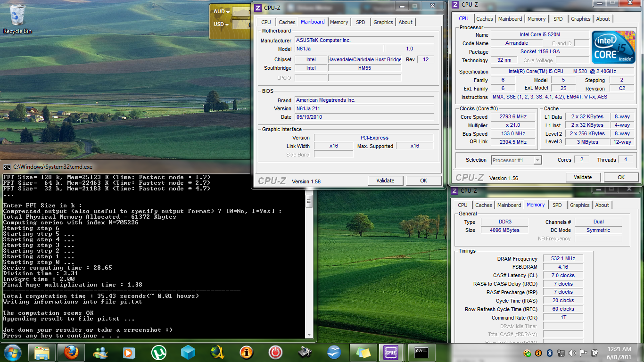The image size is (644, 362).
Task: Click the Total computation time line in cmd
Action: [x=101, y=296]
